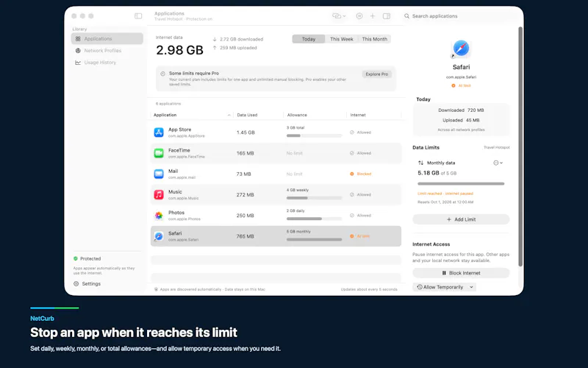
Task: Toggle Allowed status for Music
Action: point(360,194)
